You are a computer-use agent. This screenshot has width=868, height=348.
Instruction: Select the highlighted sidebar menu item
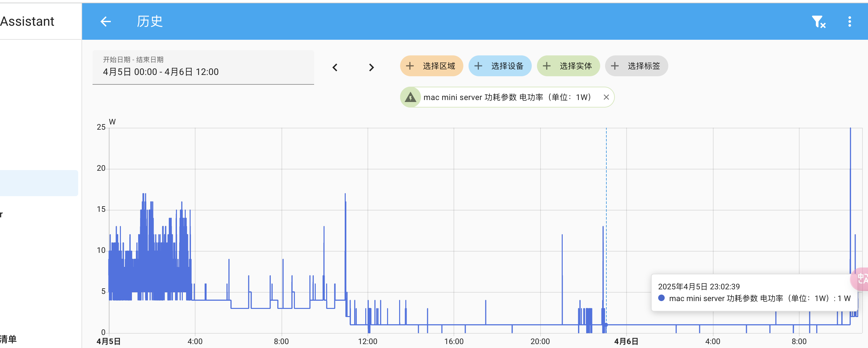click(39, 183)
